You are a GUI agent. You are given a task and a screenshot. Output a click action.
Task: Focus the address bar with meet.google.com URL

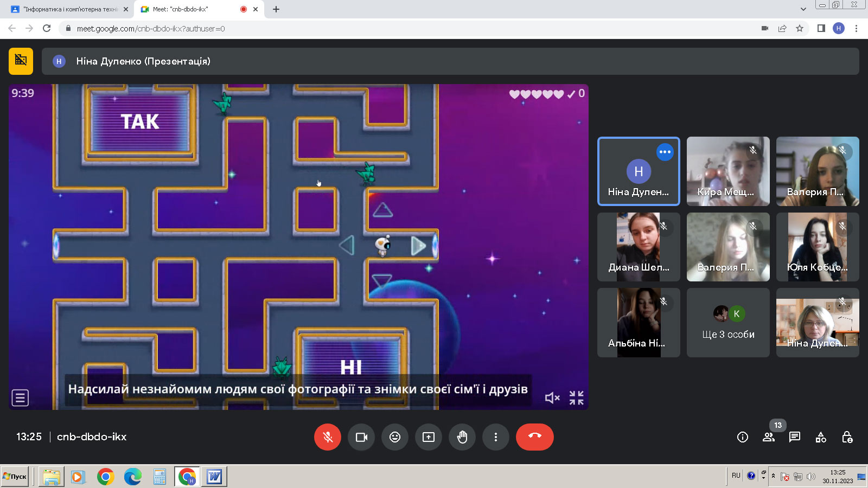click(x=407, y=28)
